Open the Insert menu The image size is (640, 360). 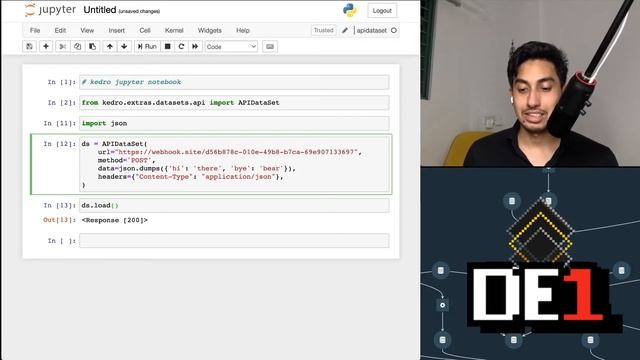[117, 30]
